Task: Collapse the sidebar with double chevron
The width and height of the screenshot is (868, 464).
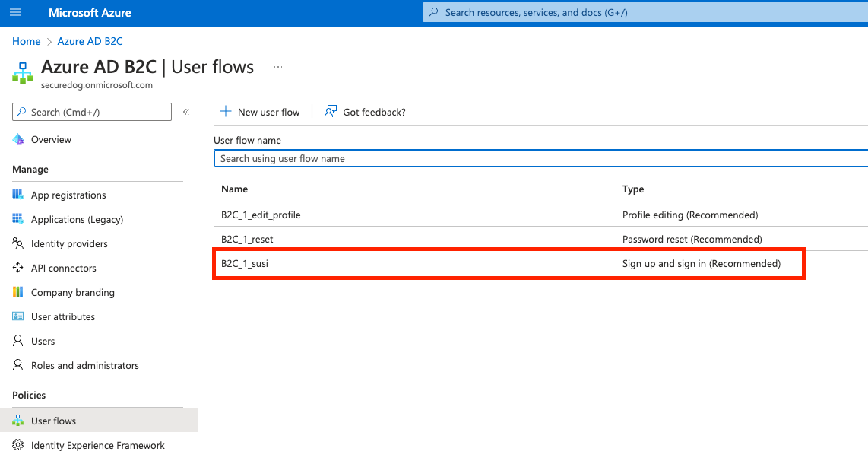Action: click(x=186, y=112)
